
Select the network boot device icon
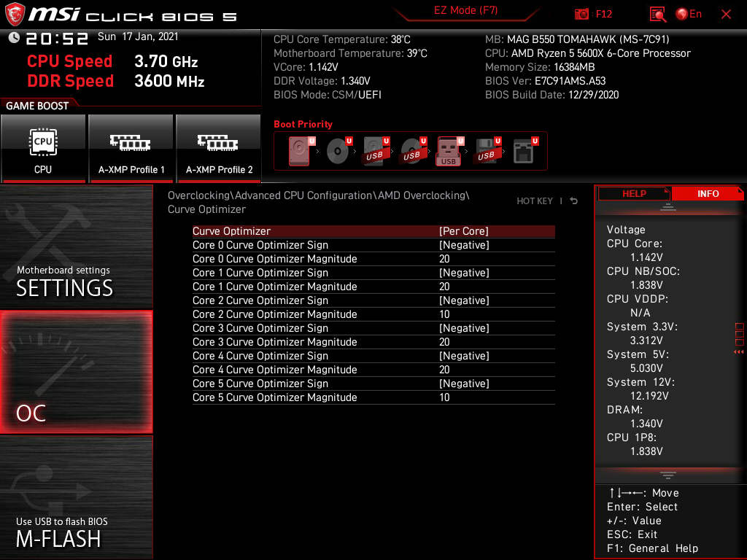click(x=525, y=151)
